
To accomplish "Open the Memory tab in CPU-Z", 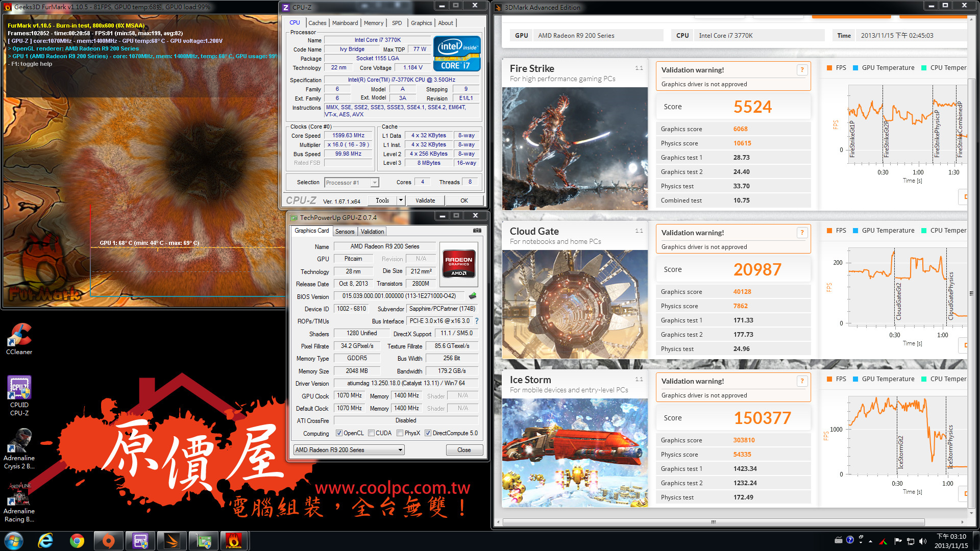I will (374, 23).
